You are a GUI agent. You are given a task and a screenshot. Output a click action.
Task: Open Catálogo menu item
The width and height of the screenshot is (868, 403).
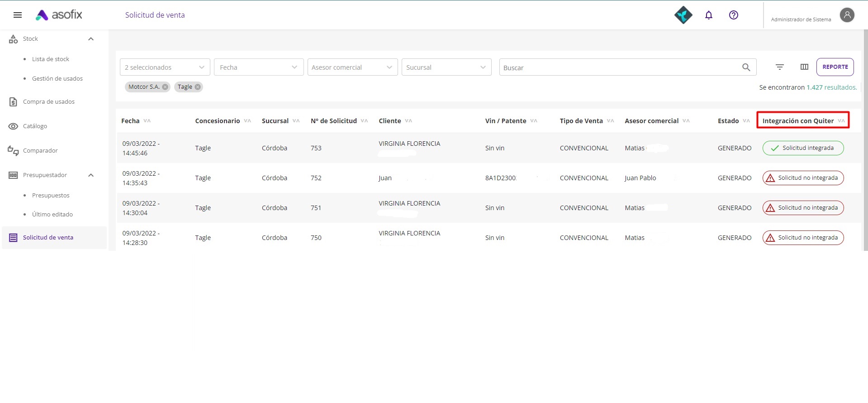point(35,126)
